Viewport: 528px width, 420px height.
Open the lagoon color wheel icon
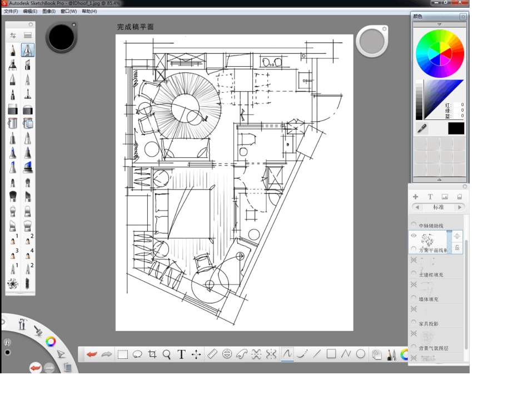coord(51,342)
